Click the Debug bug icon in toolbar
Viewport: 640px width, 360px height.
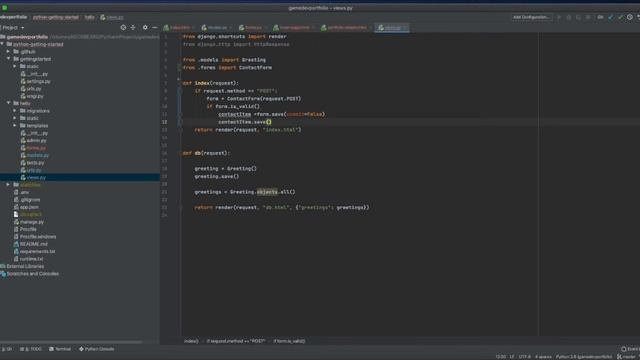[569, 17]
